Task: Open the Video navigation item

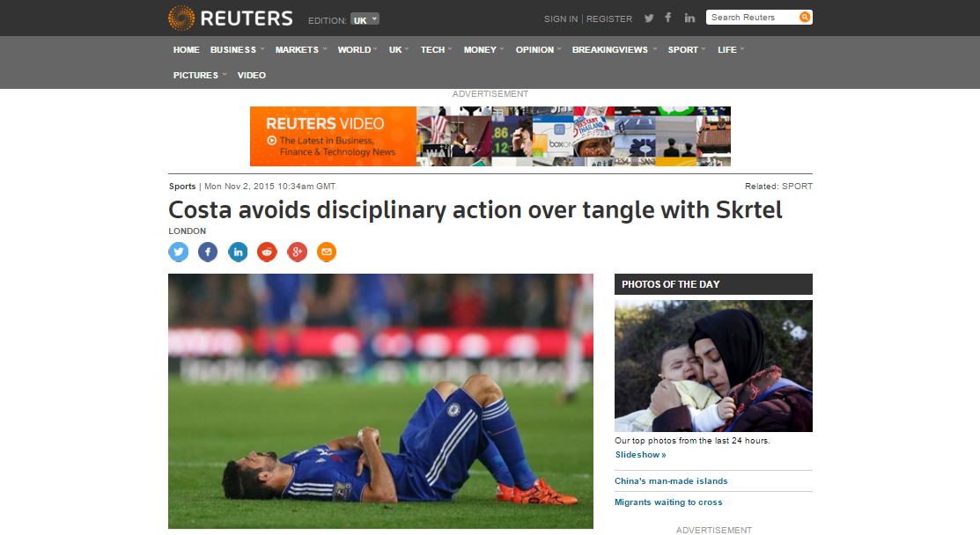Action: 251,75
